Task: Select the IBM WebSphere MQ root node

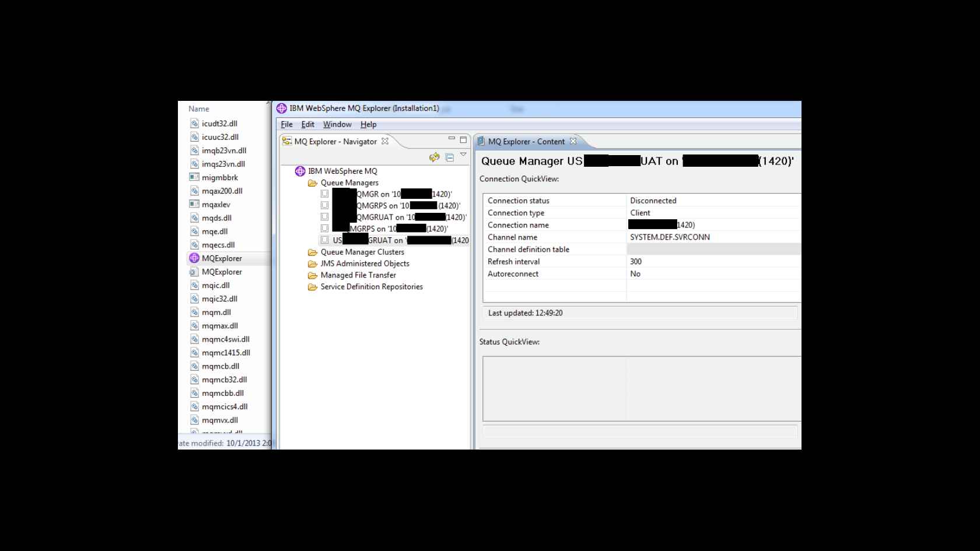Action: 342,171
